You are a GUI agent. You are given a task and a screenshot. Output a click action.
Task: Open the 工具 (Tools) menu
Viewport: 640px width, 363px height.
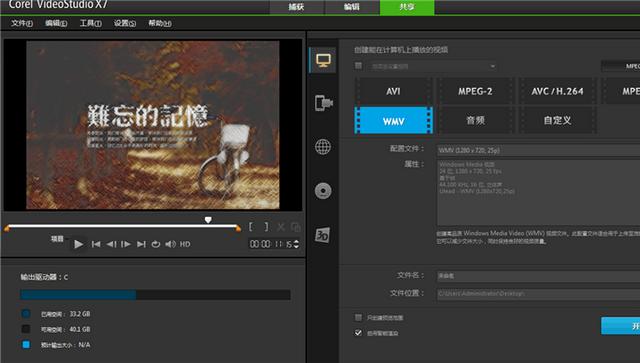pos(90,23)
